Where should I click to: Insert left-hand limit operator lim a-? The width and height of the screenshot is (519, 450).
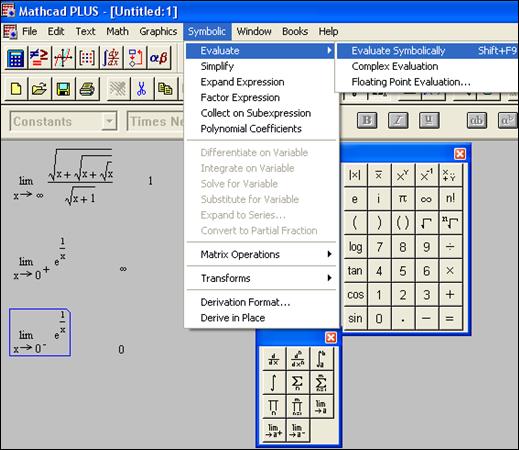pos(297,430)
